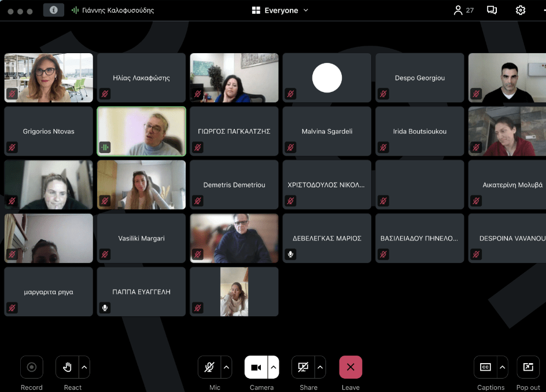Screen dimensions: 546x392
Task: Toggle the Mic mute button
Action: tap(209, 367)
